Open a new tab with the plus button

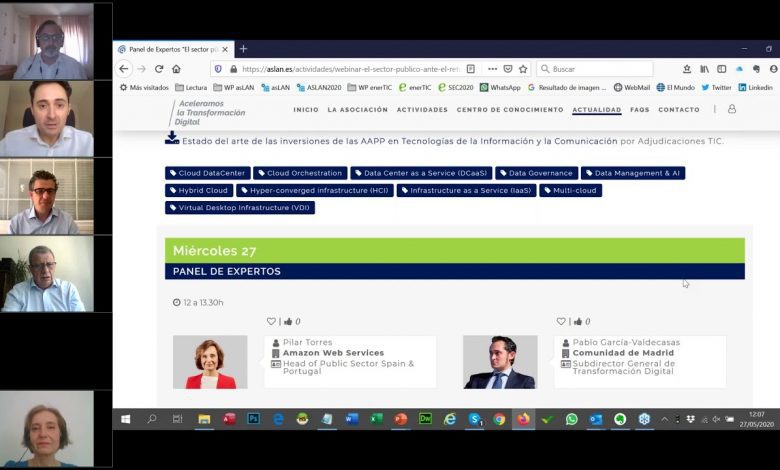point(243,49)
